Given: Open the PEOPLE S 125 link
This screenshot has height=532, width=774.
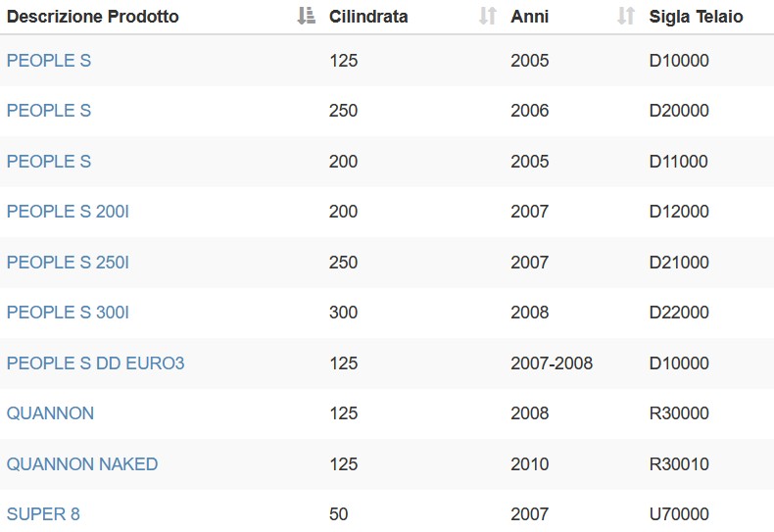Looking at the screenshot, I should (x=49, y=60).
